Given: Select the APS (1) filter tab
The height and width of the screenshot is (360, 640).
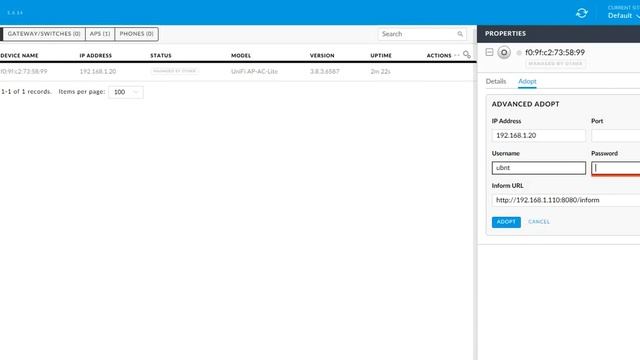Looking at the screenshot, I should (100, 34).
